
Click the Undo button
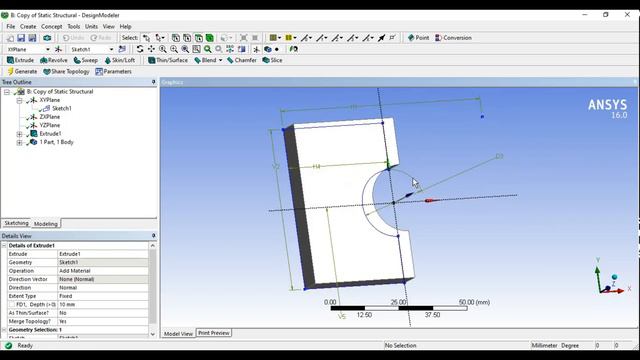pos(73,38)
